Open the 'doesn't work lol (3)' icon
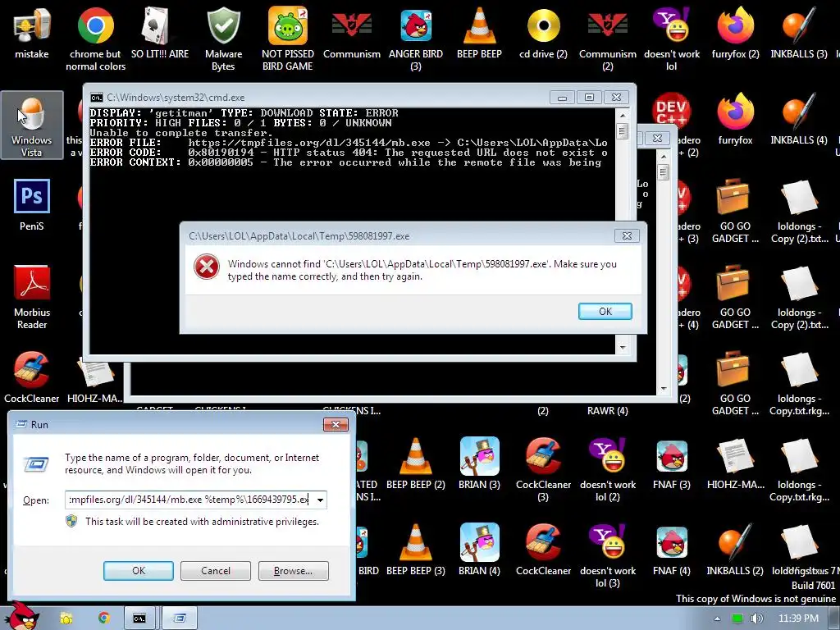Image resolution: width=840 pixels, height=630 pixels. 608,556
